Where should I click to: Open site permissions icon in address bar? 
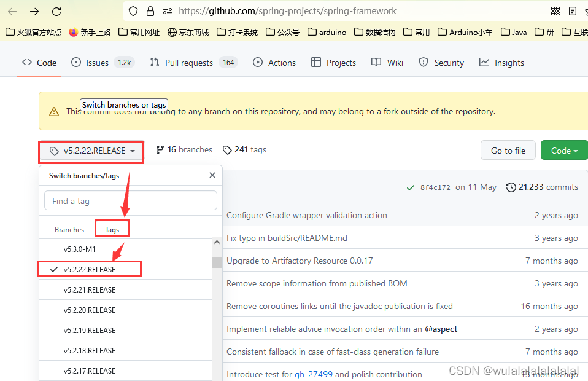(167, 11)
